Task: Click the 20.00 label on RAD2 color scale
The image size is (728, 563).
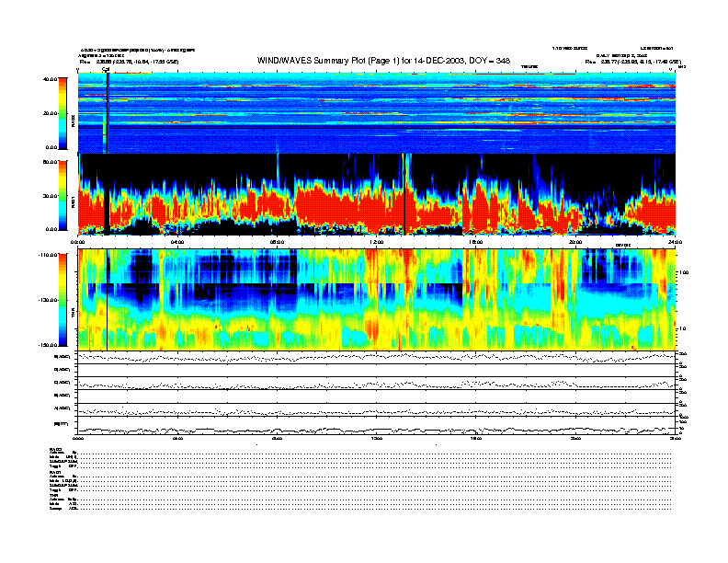Action: [x=51, y=113]
